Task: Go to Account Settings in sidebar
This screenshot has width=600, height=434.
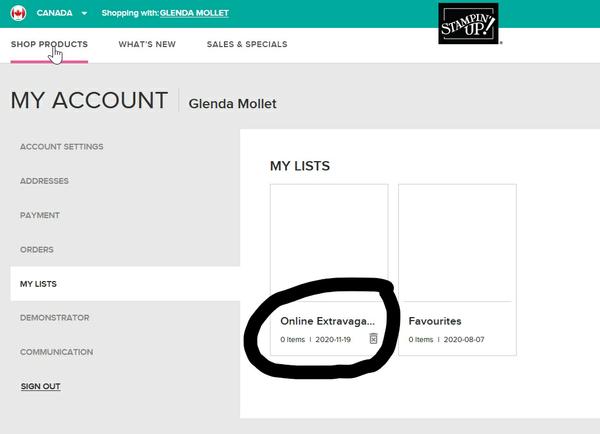Action: [x=62, y=147]
